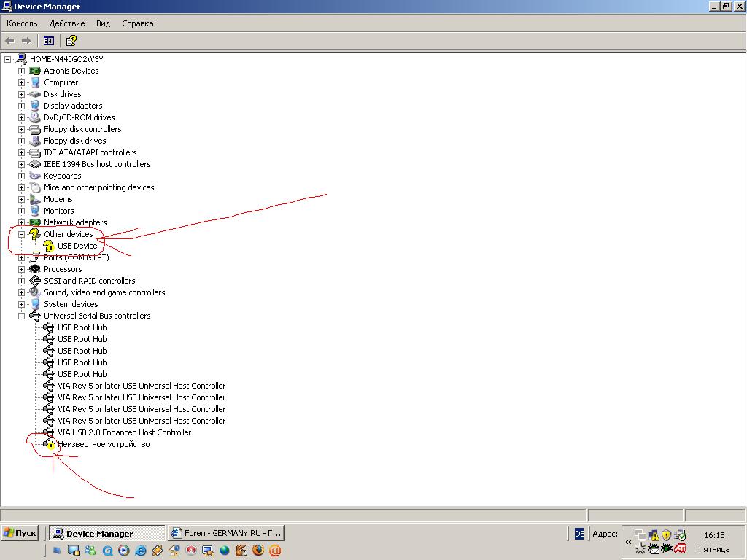The image size is (747, 560).
Task: Collapse the Other devices node
Action: point(21,234)
